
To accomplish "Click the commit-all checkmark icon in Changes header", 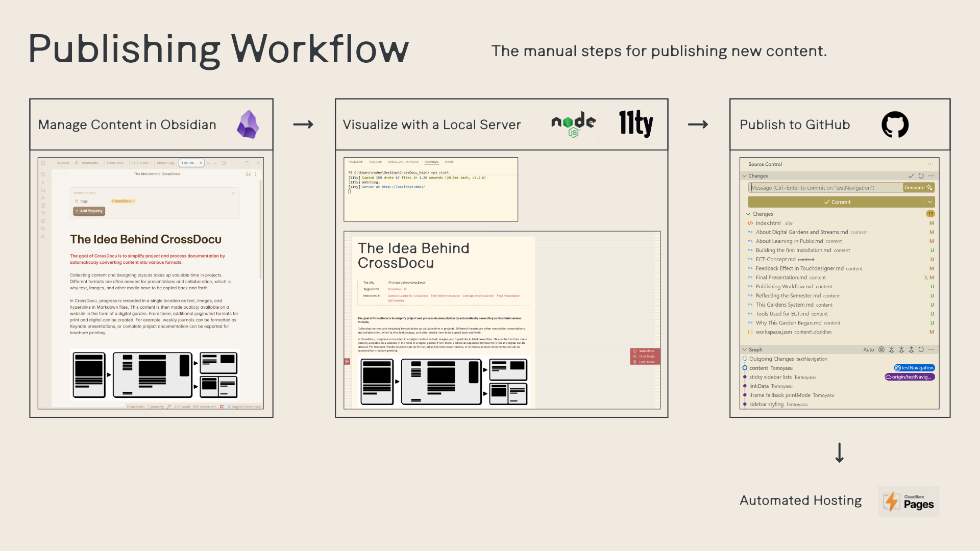I will (911, 176).
